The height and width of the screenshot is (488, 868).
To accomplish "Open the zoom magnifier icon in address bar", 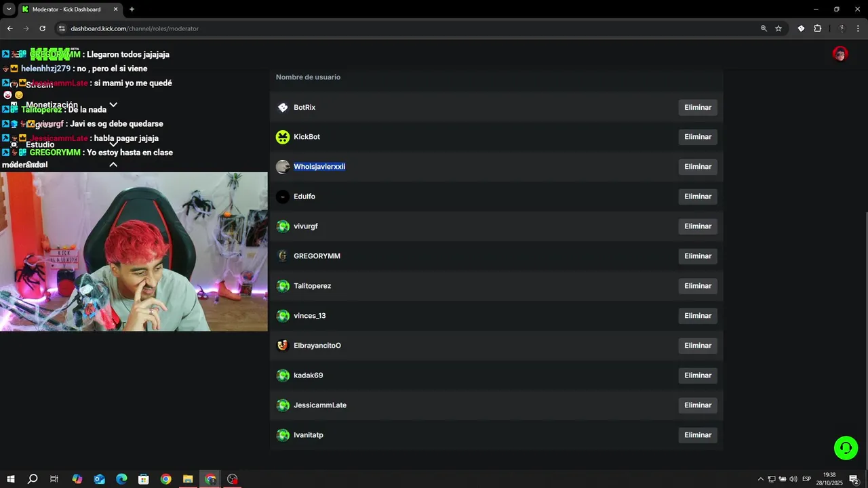I will pyautogui.click(x=764, y=28).
